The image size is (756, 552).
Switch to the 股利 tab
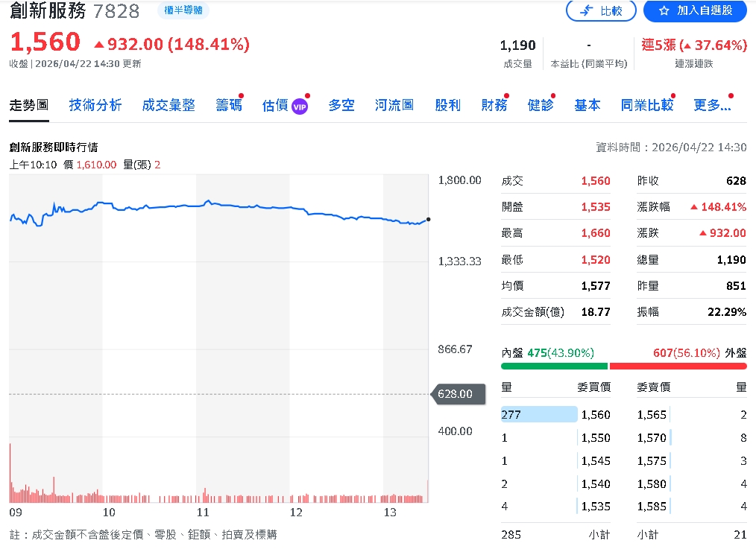pos(447,105)
